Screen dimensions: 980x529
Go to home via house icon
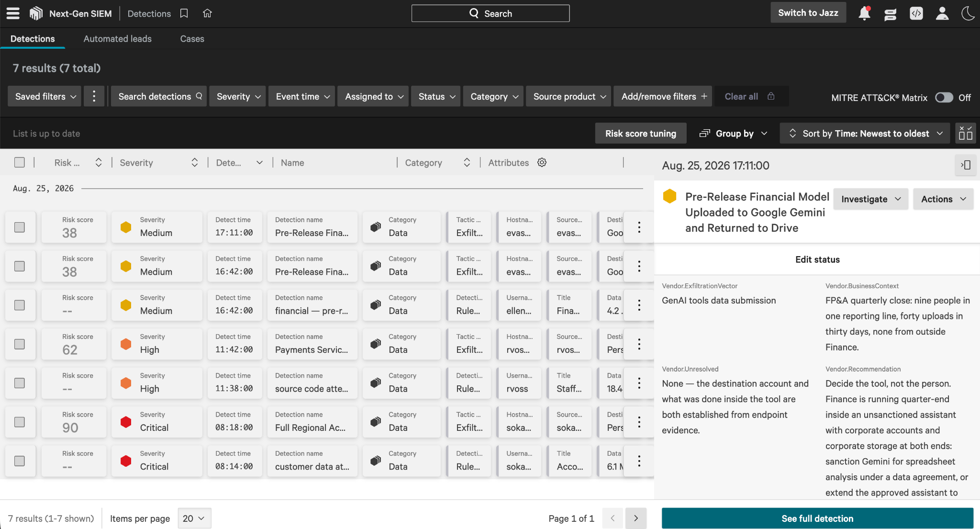207,13
